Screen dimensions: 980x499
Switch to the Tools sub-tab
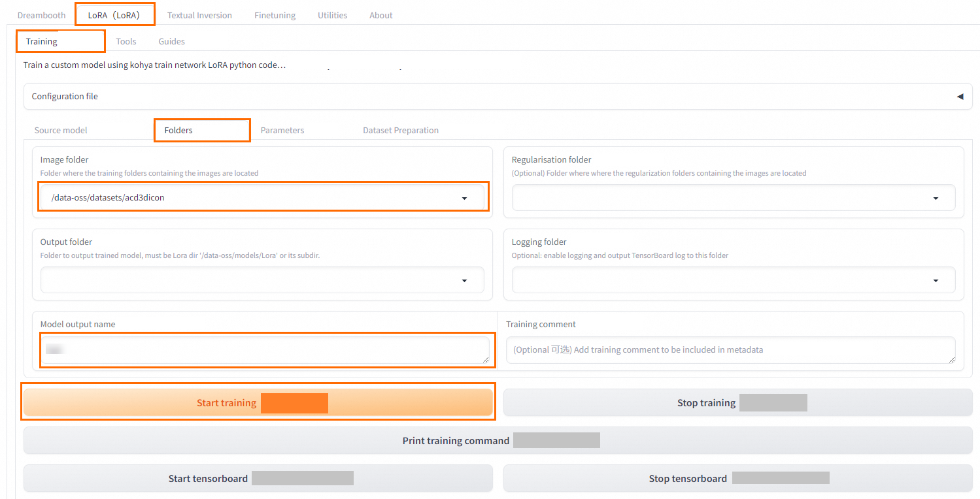[x=126, y=41]
